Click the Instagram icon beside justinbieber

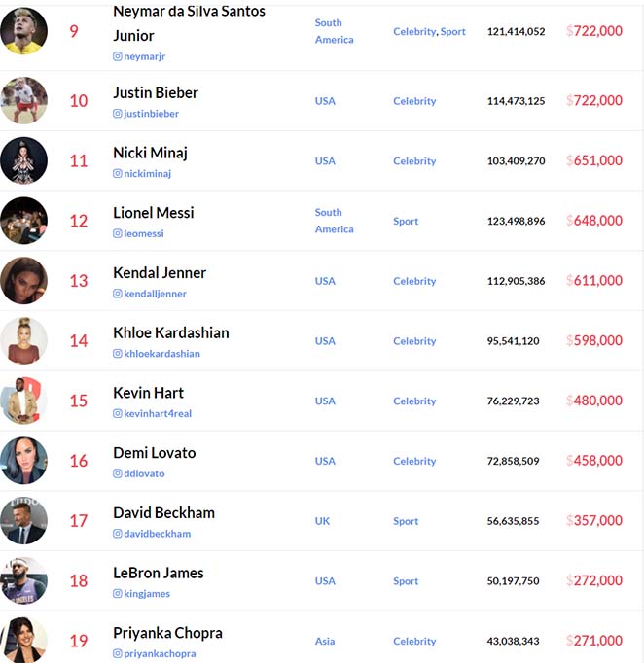tap(117, 114)
